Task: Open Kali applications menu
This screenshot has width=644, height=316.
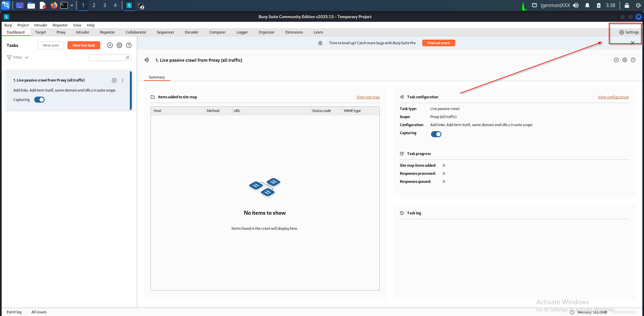Action: pos(6,5)
